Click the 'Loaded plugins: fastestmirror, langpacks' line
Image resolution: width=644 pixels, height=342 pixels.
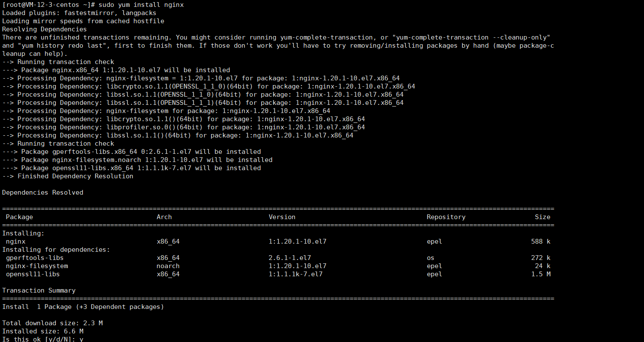point(79,13)
